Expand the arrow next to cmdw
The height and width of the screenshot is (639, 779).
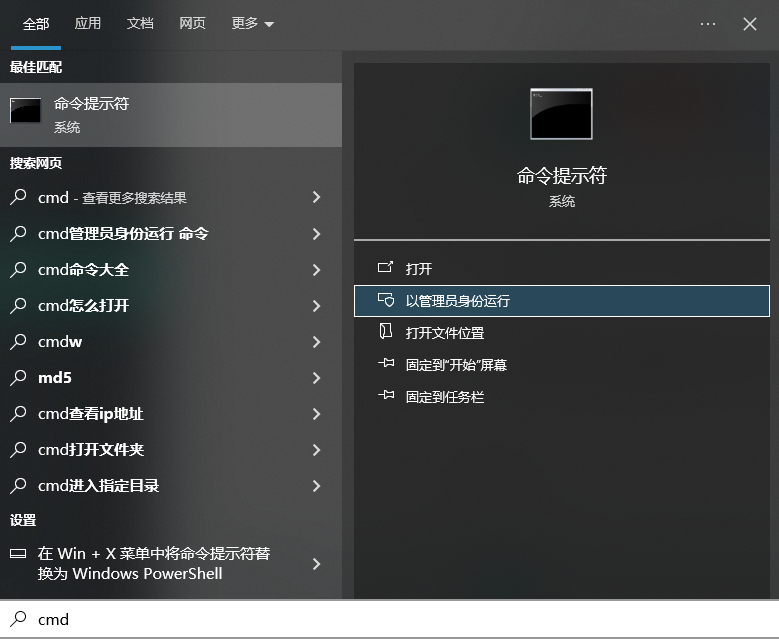click(316, 342)
